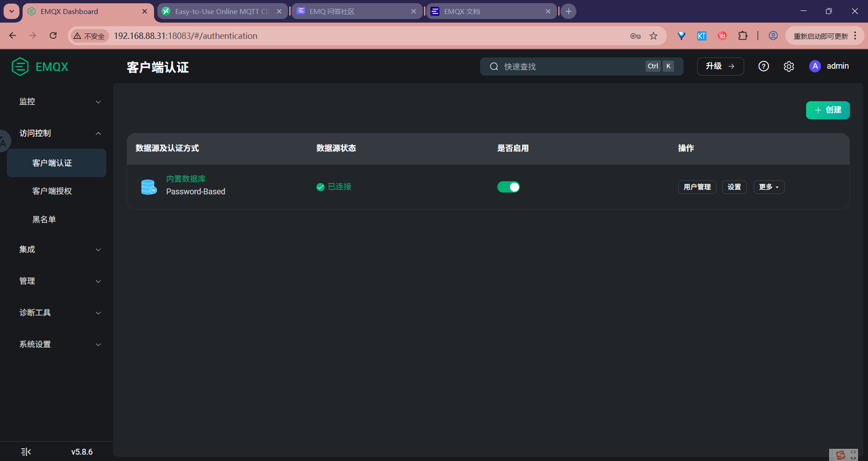The height and width of the screenshot is (461, 868).
Task: Click the Sogou input method tray icon
Action: pyautogui.click(x=840, y=455)
